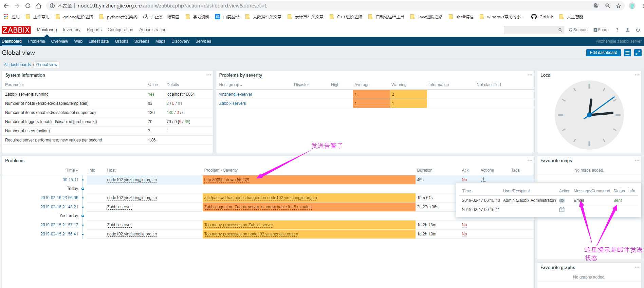Open user profile icon

628,30
